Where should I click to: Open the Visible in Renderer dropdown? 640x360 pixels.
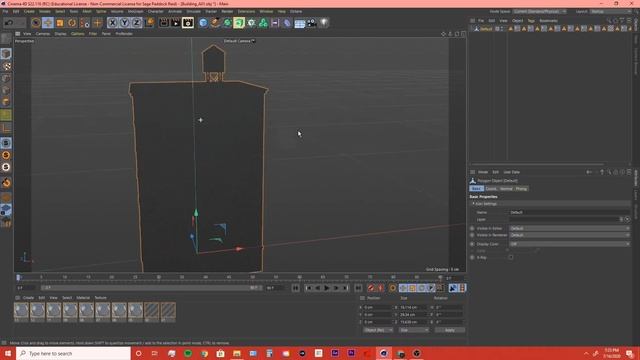pyautogui.click(x=569, y=235)
